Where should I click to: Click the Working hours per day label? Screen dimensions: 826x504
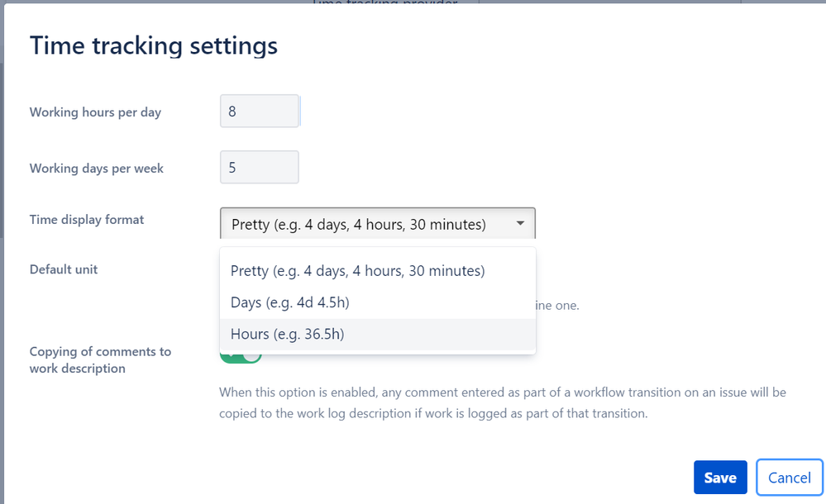[94, 112]
